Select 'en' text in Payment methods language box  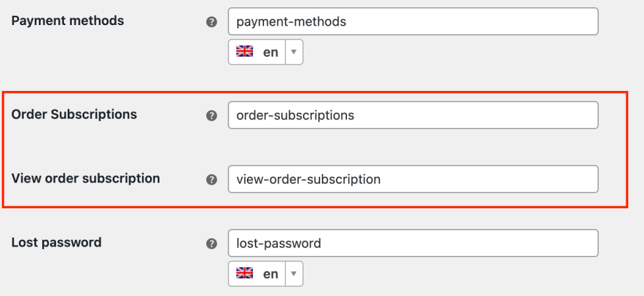pos(270,53)
